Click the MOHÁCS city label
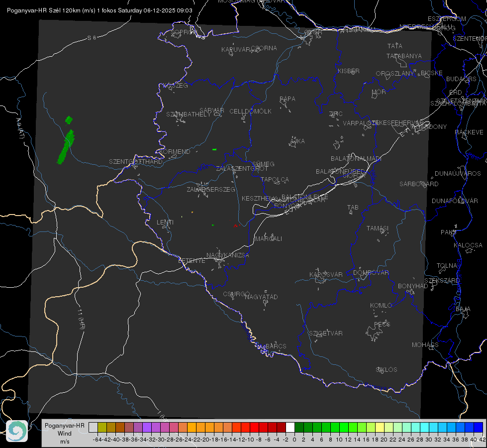Viewport: 487px width, 448px height. (x=425, y=345)
